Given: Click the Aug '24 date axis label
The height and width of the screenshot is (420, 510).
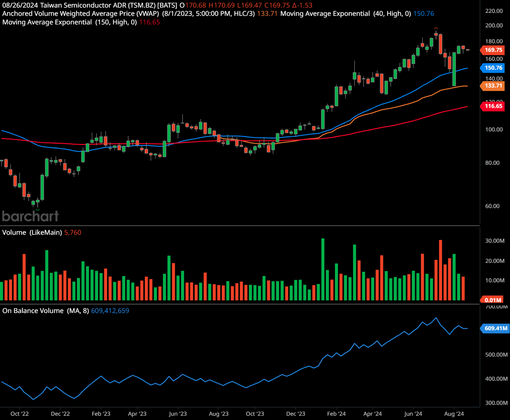Looking at the screenshot, I should click(454, 414).
